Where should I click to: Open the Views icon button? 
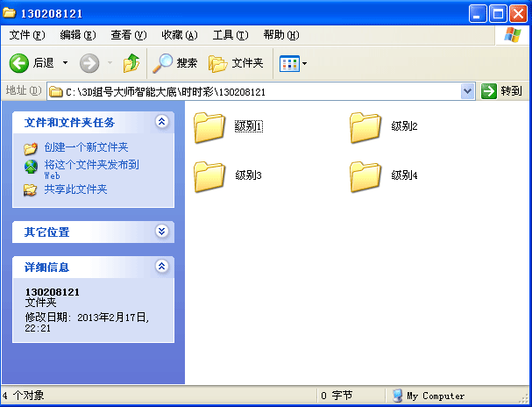(288, 63)
